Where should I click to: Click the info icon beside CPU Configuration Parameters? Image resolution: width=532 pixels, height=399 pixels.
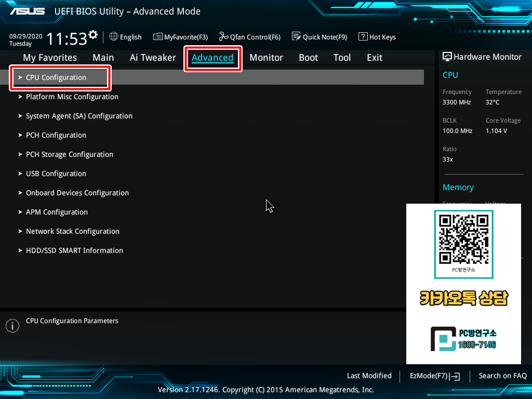point(12,326)
